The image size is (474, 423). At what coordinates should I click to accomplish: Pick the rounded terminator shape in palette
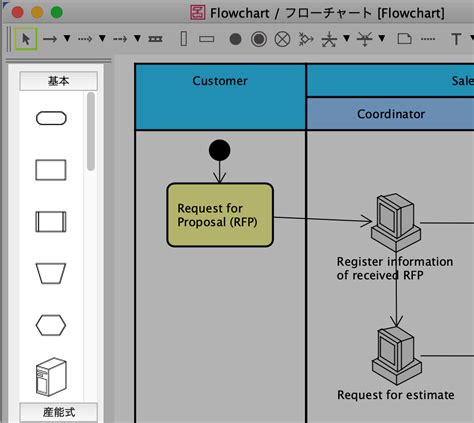(51, 118)
